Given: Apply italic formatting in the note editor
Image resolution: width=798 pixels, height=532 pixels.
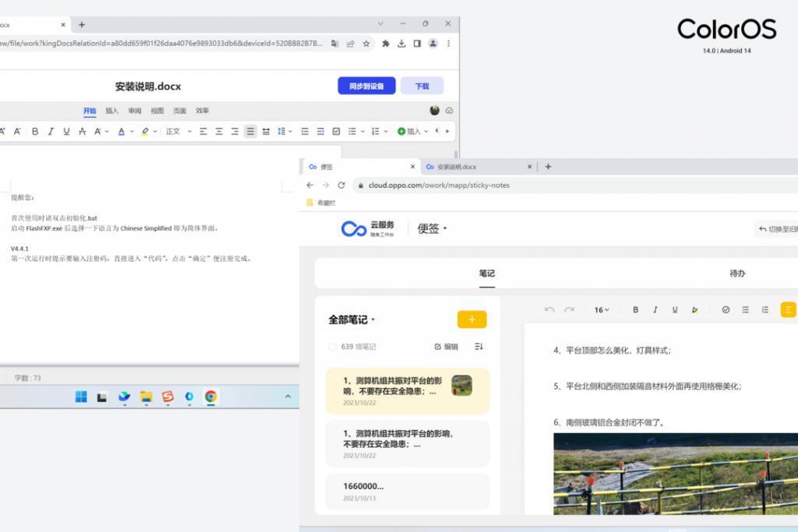Looking at the screenshot, I should click(655, 309).
